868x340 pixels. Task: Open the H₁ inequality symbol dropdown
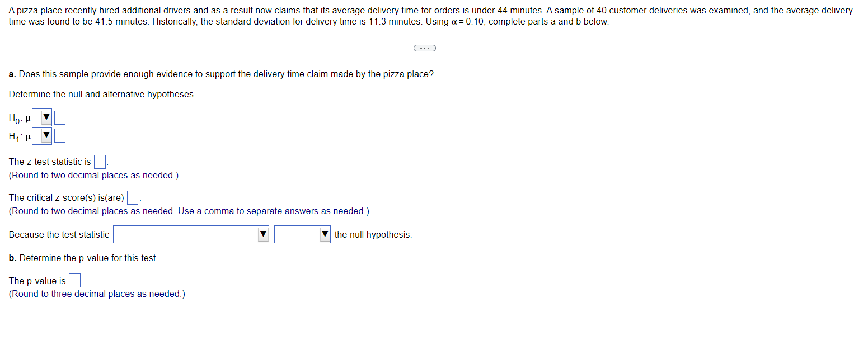(41, 135)
